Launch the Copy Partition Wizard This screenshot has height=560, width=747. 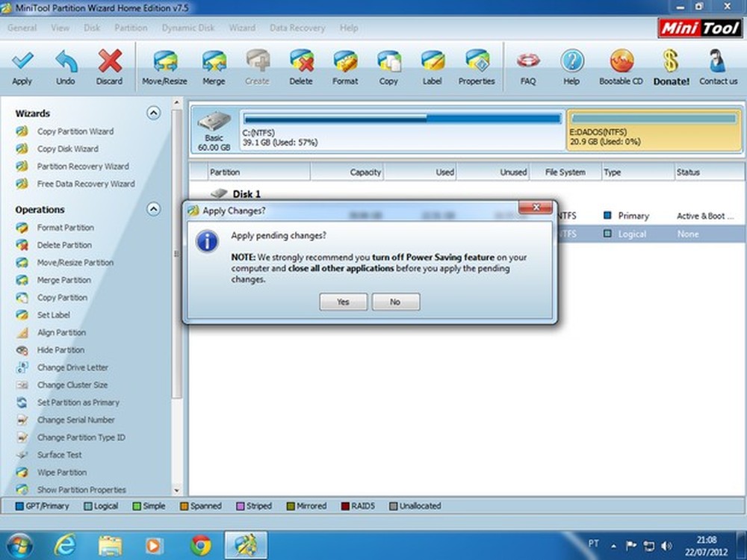point(75,131)
